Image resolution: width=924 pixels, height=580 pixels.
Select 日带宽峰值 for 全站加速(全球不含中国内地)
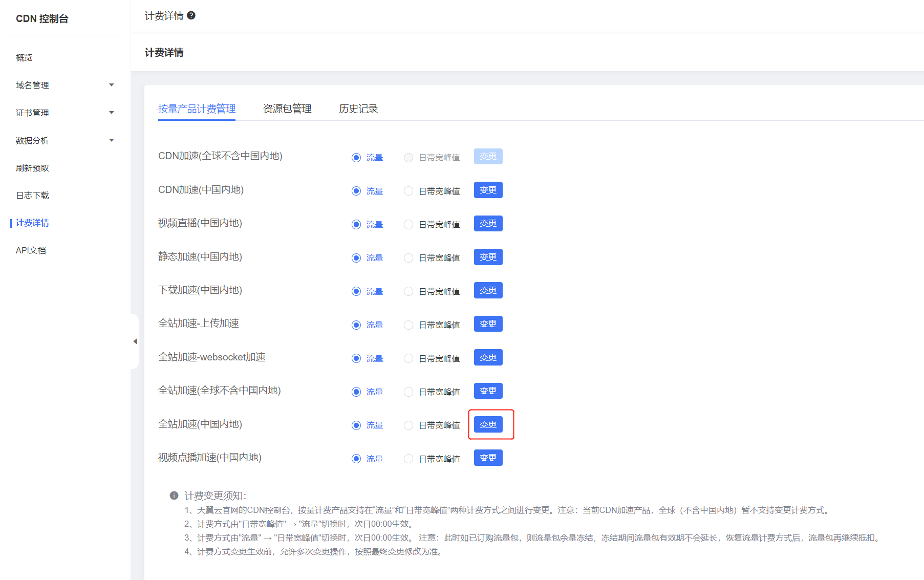[432, 392]
